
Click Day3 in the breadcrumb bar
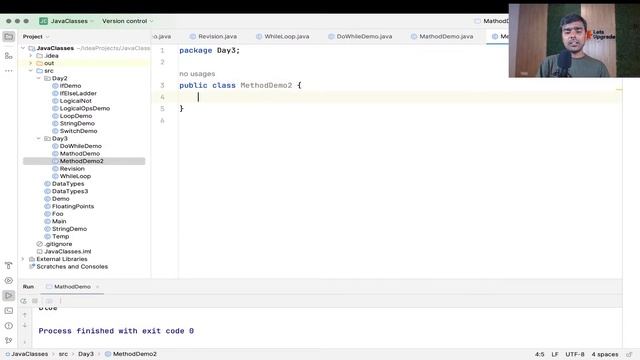click(x=86, y=354)
